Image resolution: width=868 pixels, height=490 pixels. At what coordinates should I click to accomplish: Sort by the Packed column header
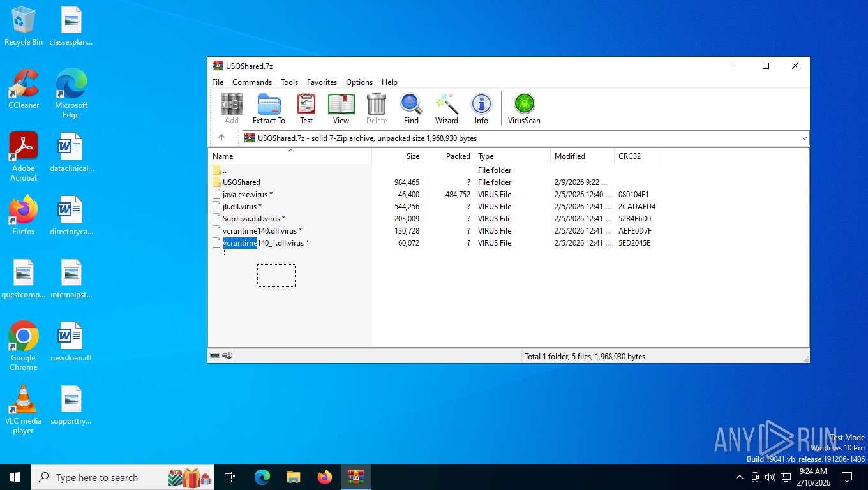(449, 156)
